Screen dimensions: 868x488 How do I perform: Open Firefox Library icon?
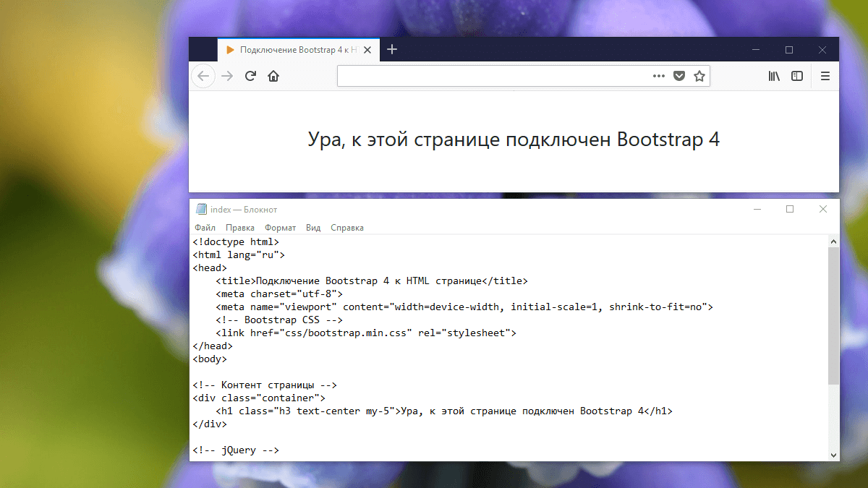click(x=774, y=76)
